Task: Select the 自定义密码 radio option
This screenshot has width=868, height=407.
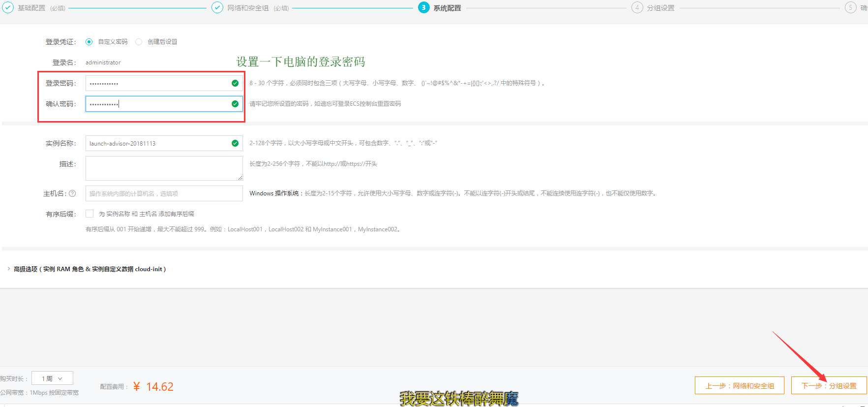Action: click(x=89, y=42)
